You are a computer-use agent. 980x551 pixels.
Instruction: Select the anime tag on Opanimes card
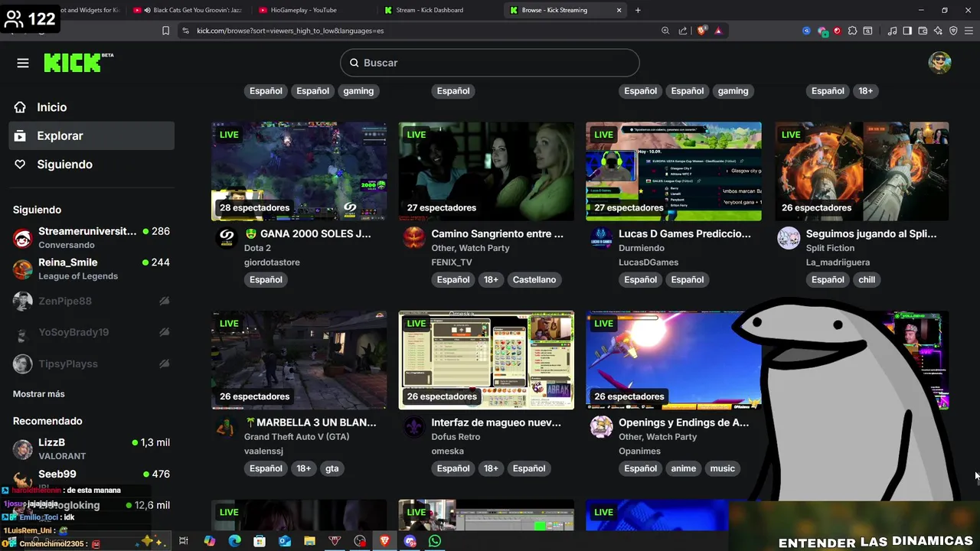tap(684, 468)
